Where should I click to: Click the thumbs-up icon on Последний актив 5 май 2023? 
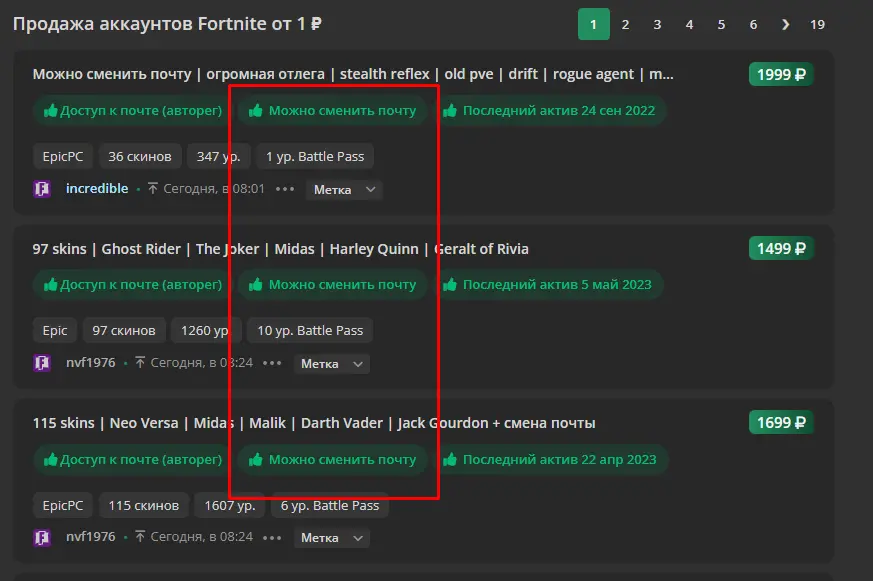click(x=450, y=284)
